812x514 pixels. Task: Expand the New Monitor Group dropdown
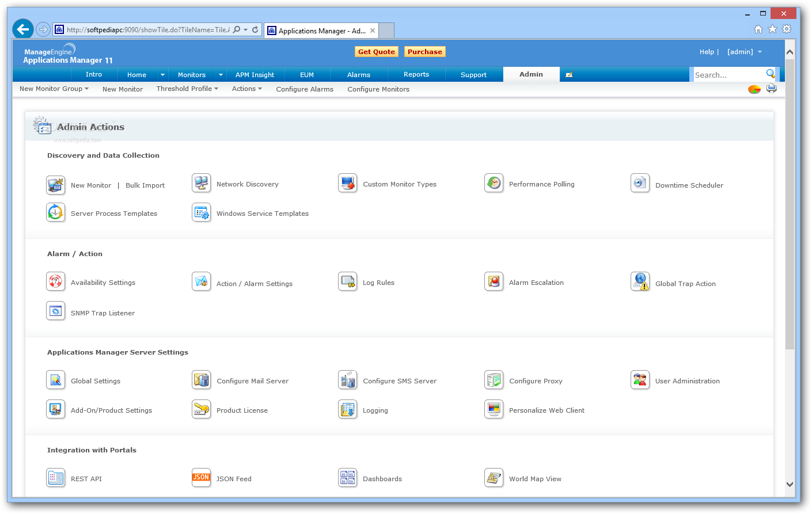pos(87,89)
